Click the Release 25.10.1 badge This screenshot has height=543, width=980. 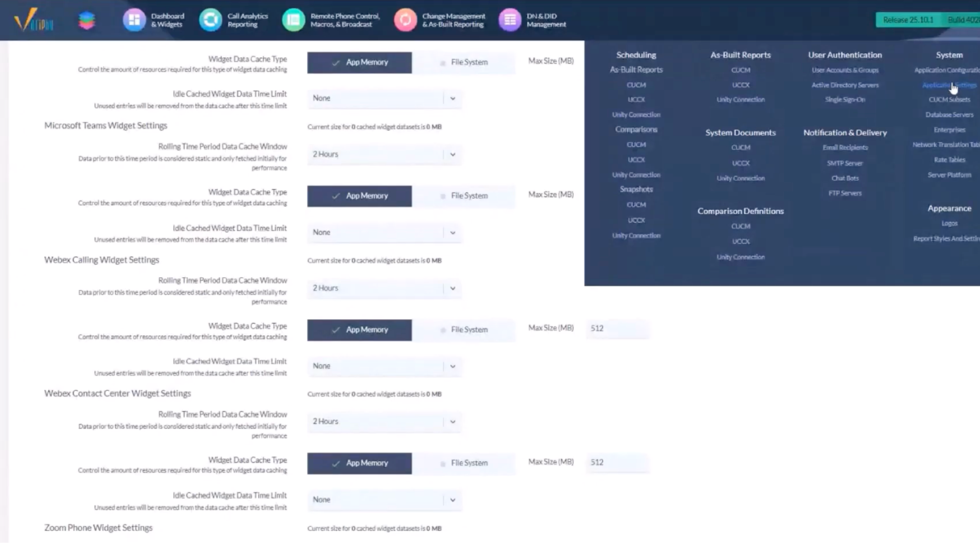[907, 20]
